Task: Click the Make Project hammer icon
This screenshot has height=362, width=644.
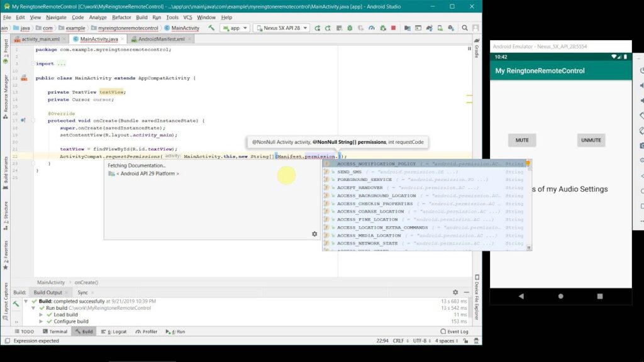Action: (211, 28)
